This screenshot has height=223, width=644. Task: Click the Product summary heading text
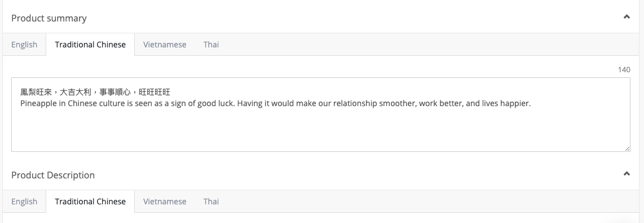click(49, 18)
